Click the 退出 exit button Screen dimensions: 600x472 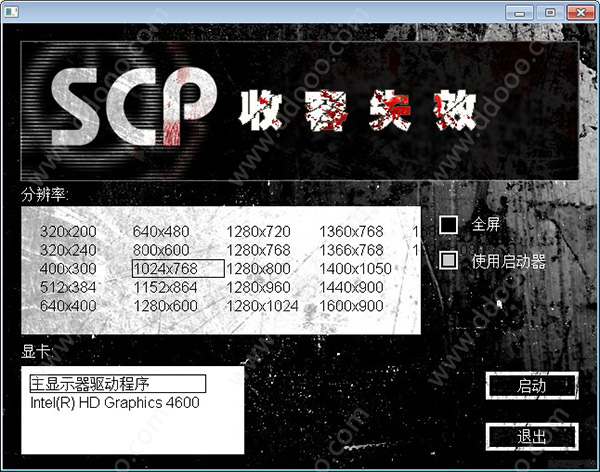(x=532, y=436)
